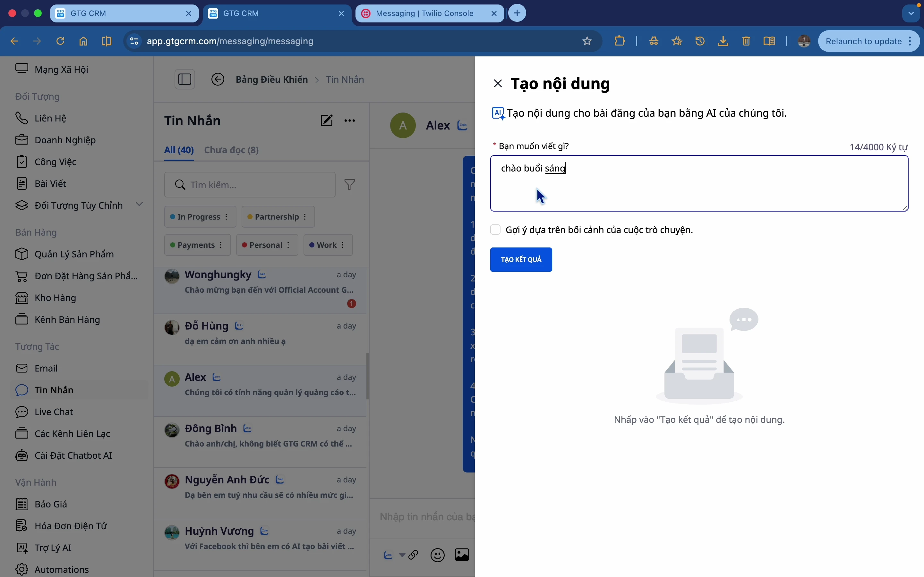
Task: Click the back arrow circle icon
Action: coord(218,79)
